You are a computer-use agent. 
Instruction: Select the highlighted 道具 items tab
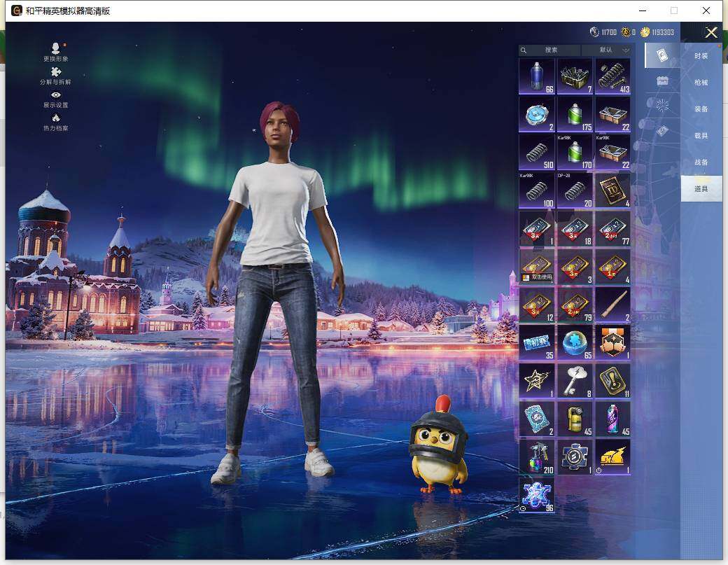pos(701,188)
